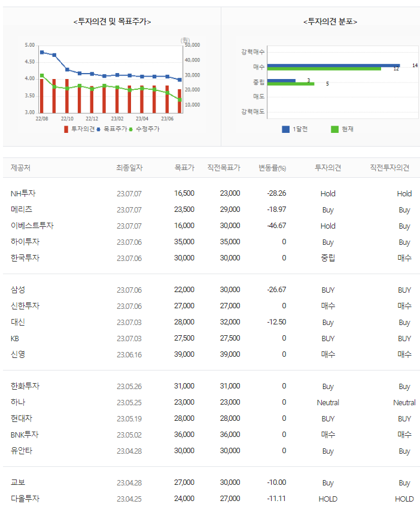Click the 한국투자 provider name
Screen dimensions: 420x510
pyautogui.click(x=25, y=258)
